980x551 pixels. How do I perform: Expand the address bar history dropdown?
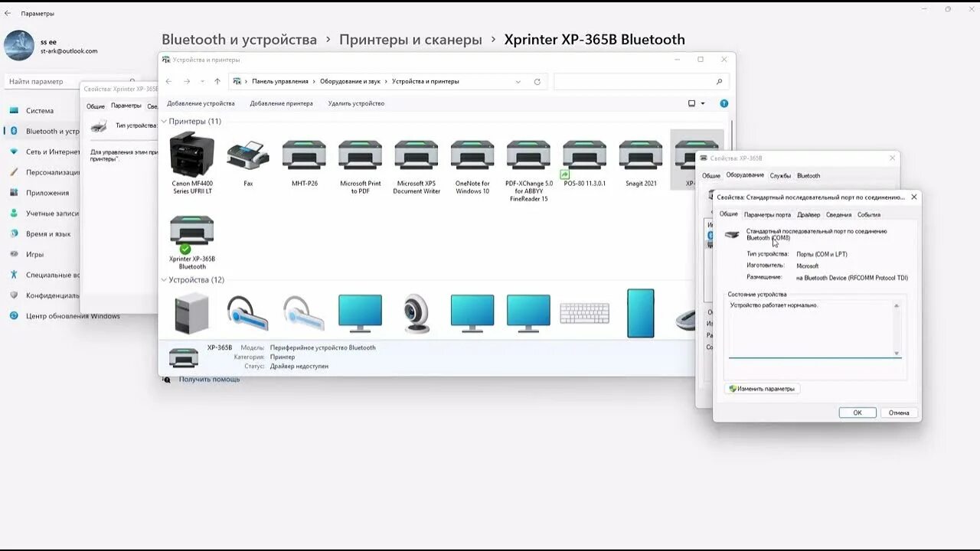point(518,81)
